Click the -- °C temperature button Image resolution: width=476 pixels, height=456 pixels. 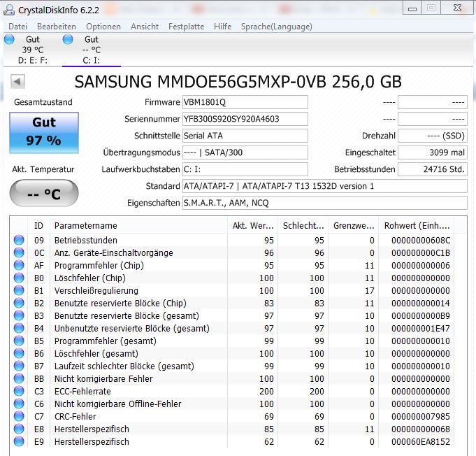(44, 193)
